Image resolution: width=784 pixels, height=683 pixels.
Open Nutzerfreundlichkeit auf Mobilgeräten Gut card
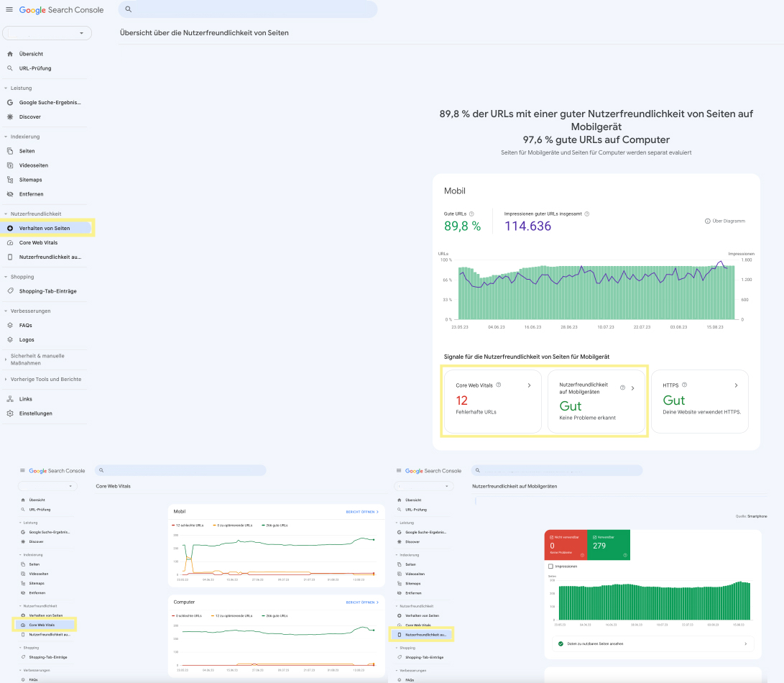click(596, 401)
